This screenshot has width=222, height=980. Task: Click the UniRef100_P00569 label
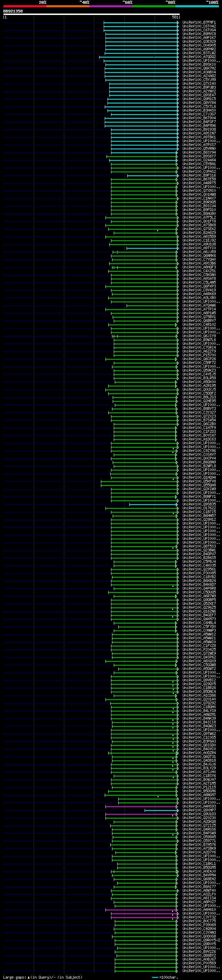coord(199,963)
